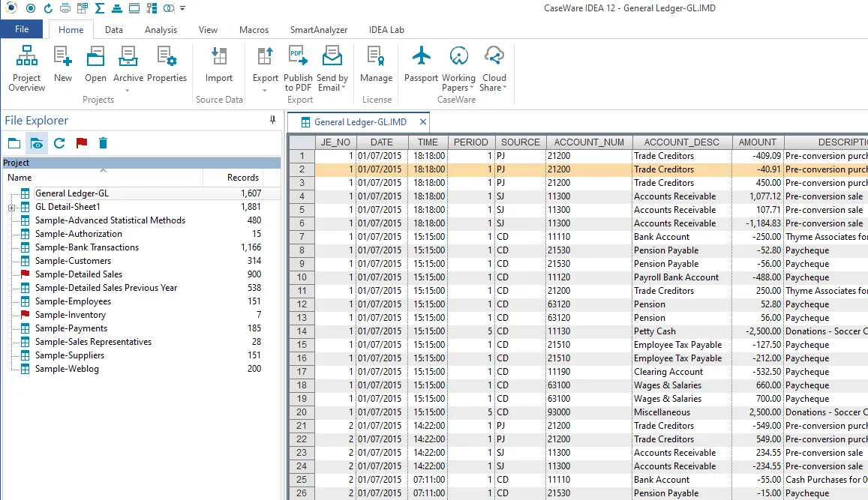868x500 pixels.
Task: Toggle the folder view eye icon in File Explorer
Action: click(x=37, y=143)
